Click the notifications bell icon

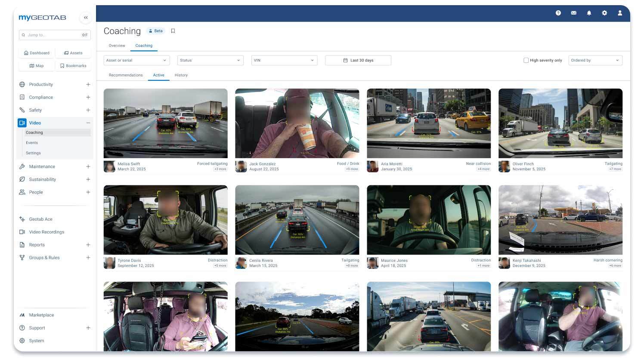point(589,13)
